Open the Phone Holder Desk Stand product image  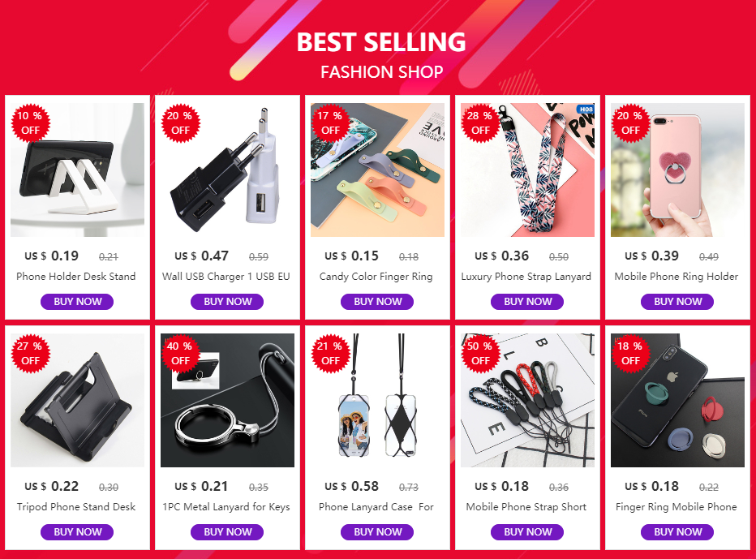(77, 170)
